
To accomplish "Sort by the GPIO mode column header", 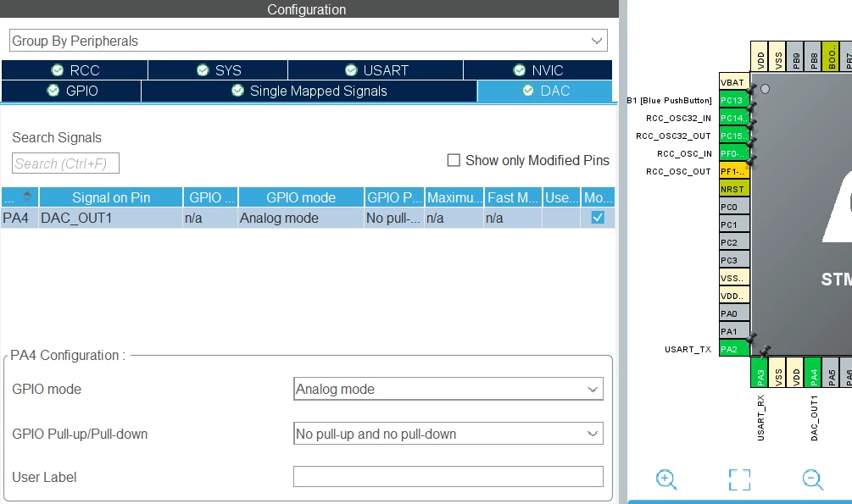I will click(x=301, y=197).
